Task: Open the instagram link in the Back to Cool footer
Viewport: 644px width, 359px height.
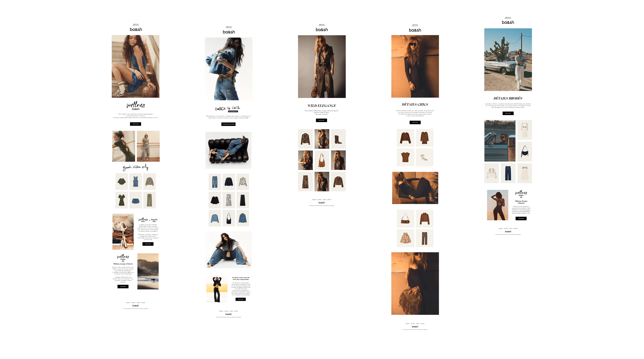Action: 221,311
